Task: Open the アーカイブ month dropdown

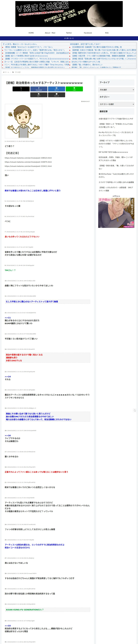Action: 116,90
